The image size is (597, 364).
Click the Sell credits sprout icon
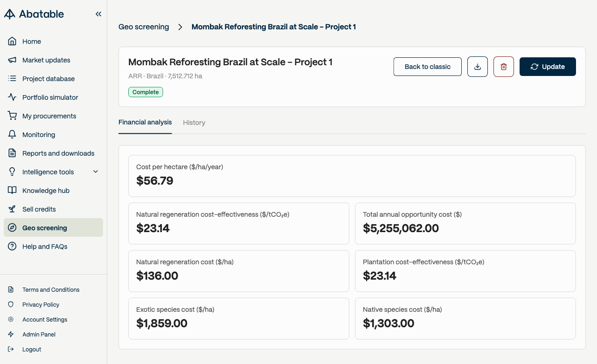pyautogui.click(x=13, y=209)
